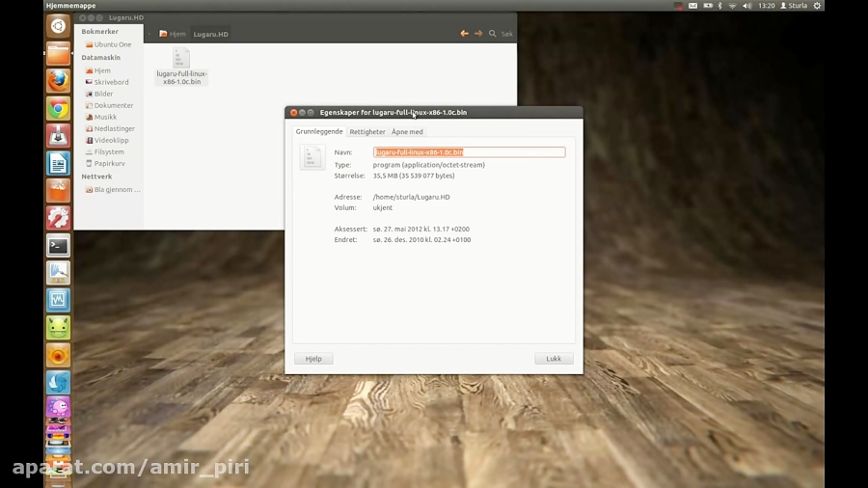The image size is (868, 488).
Task: Click the green monster launcher icon
Action: [x=58, y=328]
